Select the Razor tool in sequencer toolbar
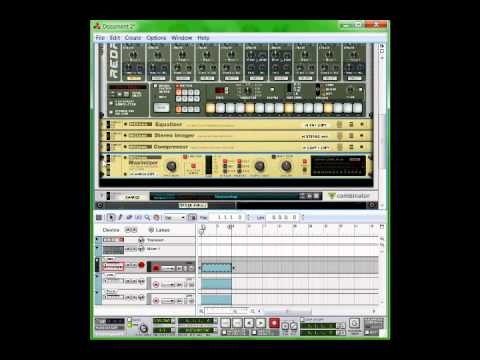 coord(138,218)
